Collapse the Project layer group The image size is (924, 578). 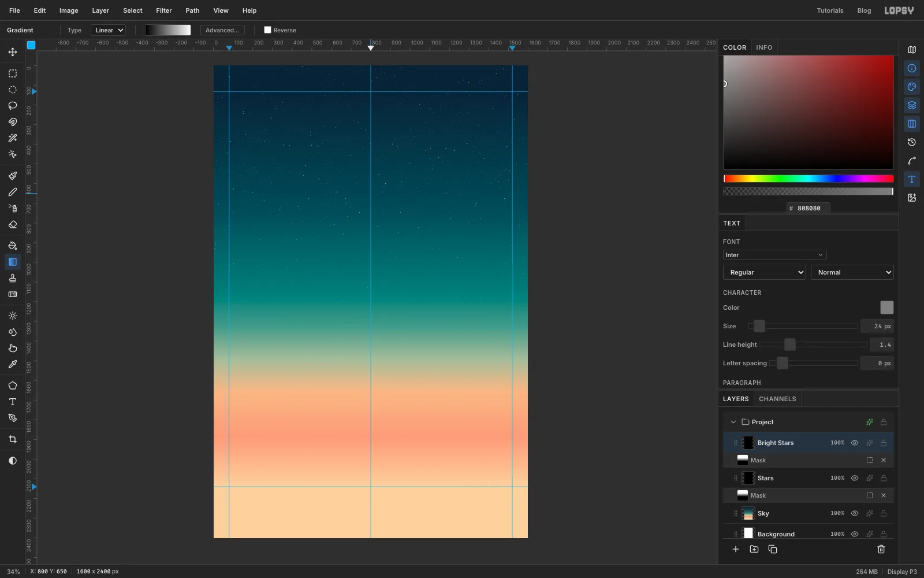(733, 422)
